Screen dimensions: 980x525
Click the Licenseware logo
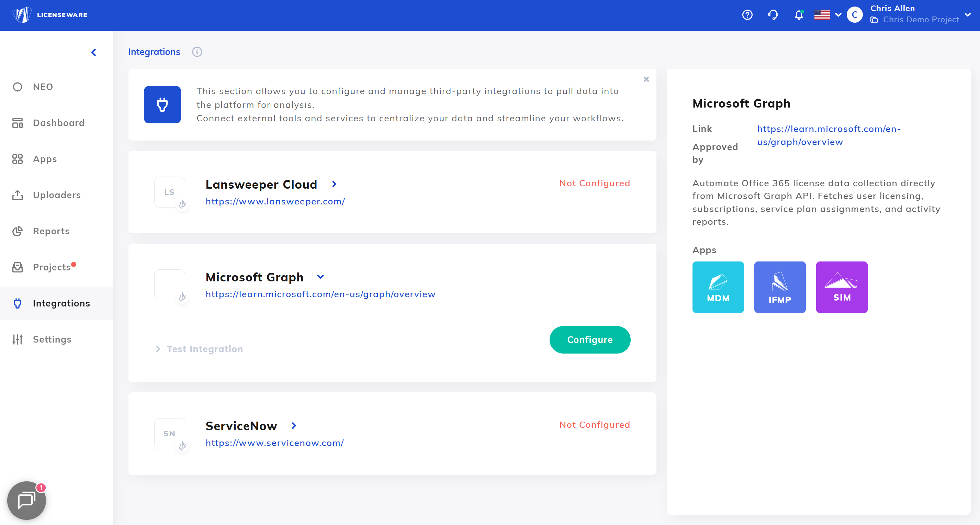point(50,15)
